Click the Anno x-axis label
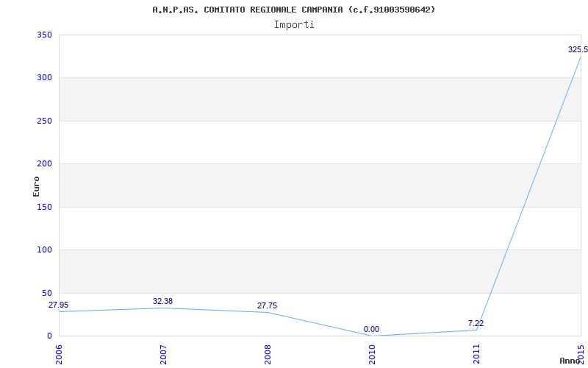Image resolution: width=588 pixels, height=368 pixels. tap(570, 361)
